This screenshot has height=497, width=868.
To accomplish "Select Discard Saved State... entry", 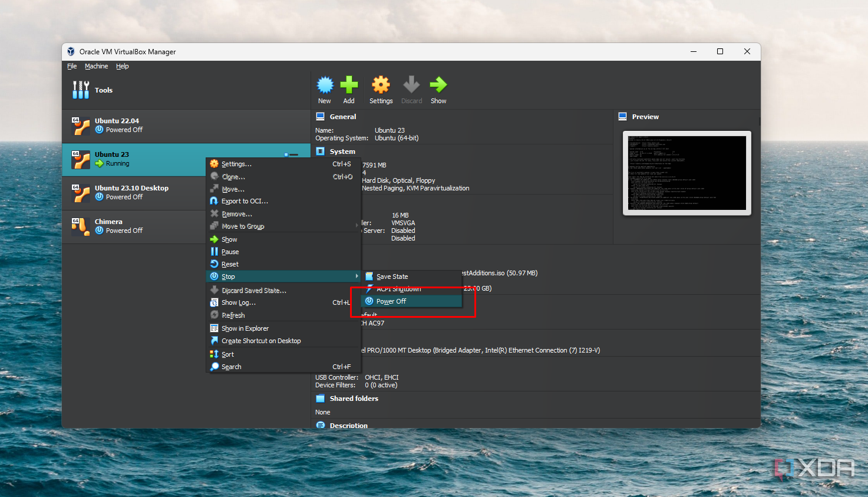I will tap(283, 291).
